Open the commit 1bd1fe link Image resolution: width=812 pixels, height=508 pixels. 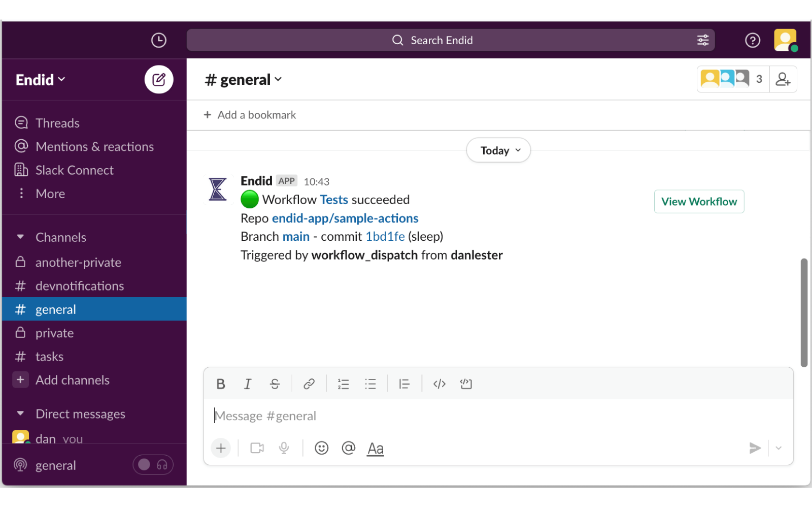(x=385, y=237)
